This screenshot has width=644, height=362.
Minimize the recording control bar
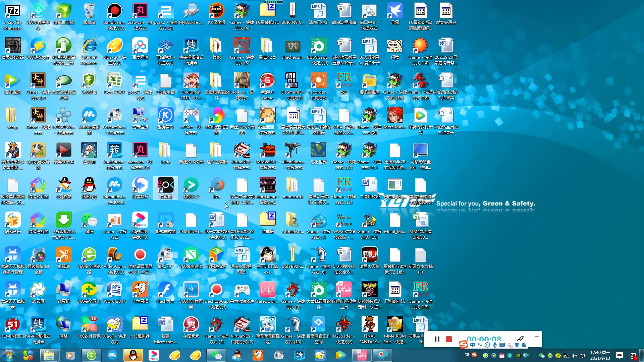537,336
